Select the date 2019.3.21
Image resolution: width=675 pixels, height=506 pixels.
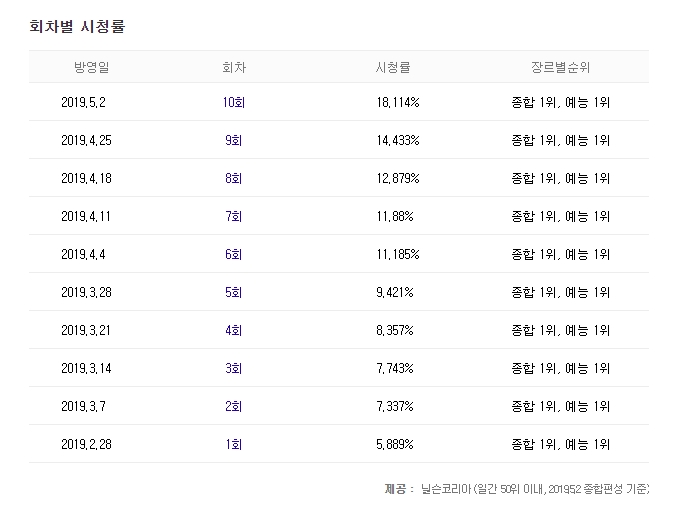pyautogui.click(x=86, y=330)
